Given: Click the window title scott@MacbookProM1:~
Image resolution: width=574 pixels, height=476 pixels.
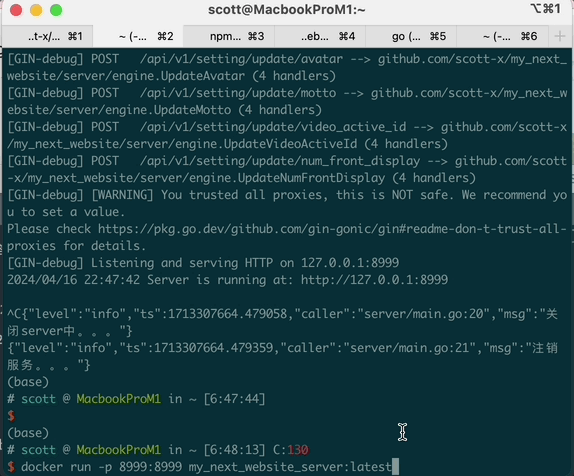Looking at the screenshot, I should pos(287,10).
